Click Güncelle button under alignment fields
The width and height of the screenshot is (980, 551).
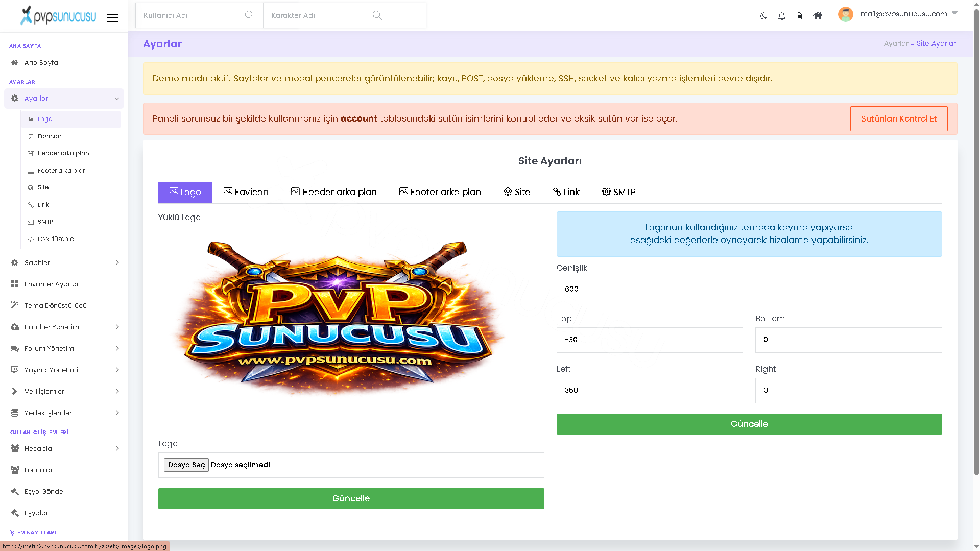tap(749, 424)
